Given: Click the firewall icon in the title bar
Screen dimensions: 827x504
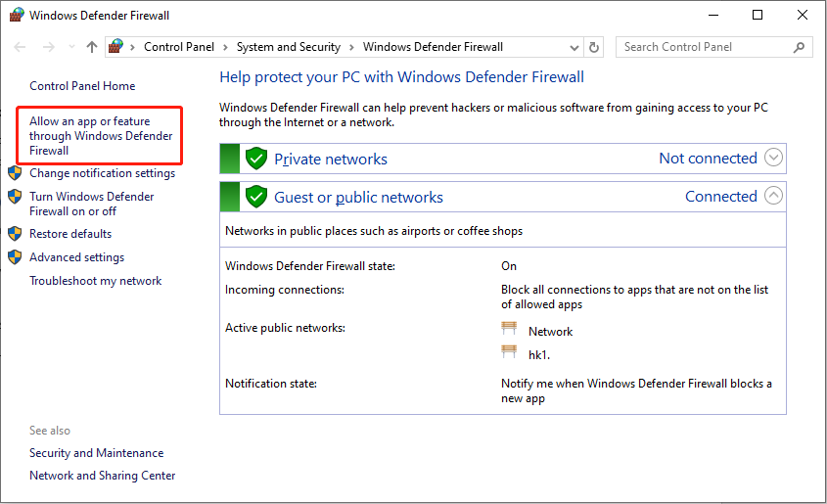Looking at the screenshot, I should click(x=17, y=16).
